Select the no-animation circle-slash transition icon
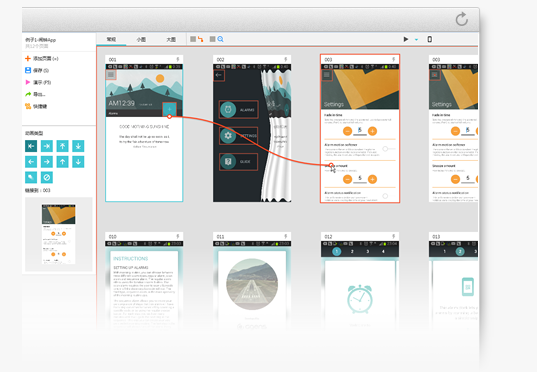 click(x=47, y=177)
